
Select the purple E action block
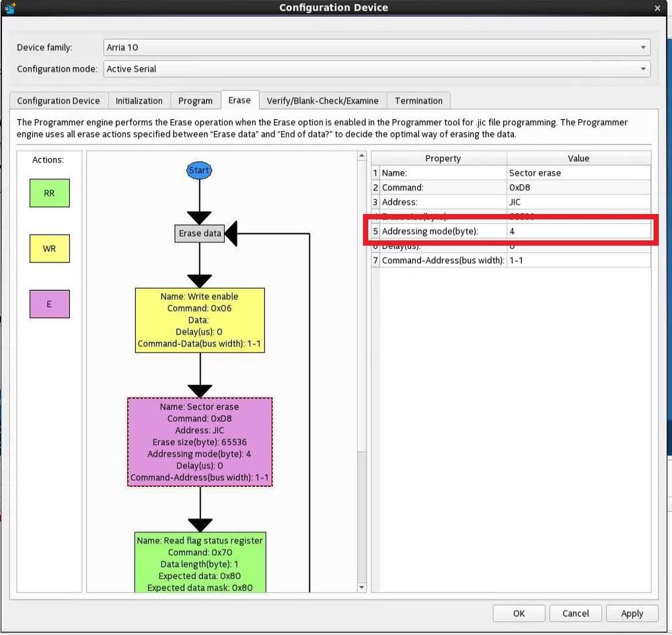click(x=50, y=304)
